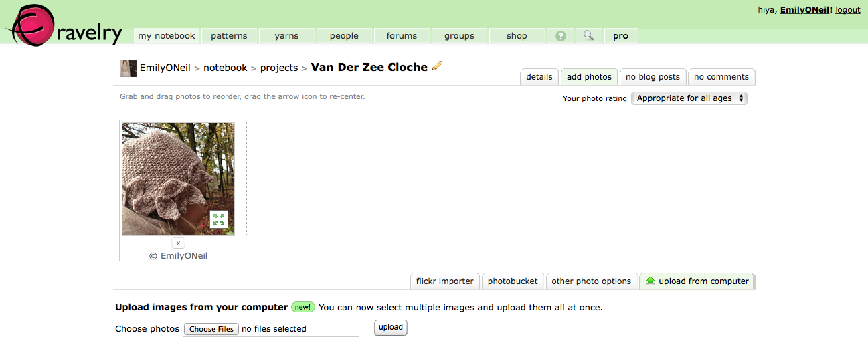The width and height of the screenshot is (868, 363).
Task: Open the help question mark icon
Action: pyautogui.click(x=561, y=36)
